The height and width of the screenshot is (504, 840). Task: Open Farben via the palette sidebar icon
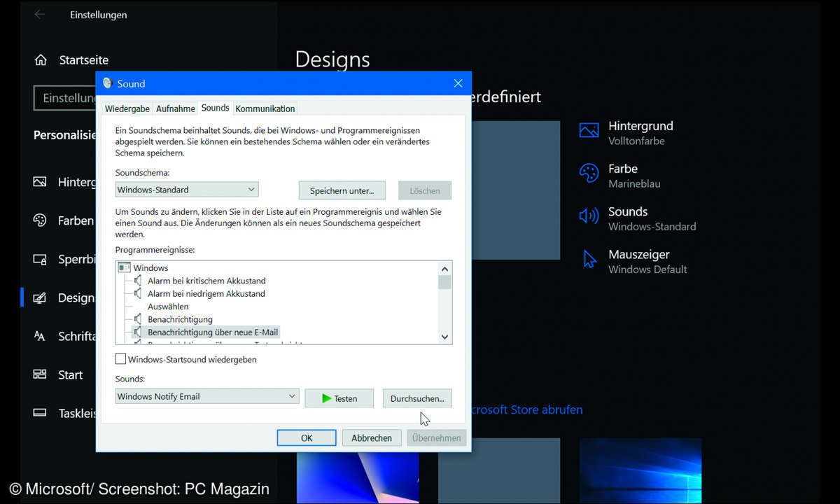(40, 220)
